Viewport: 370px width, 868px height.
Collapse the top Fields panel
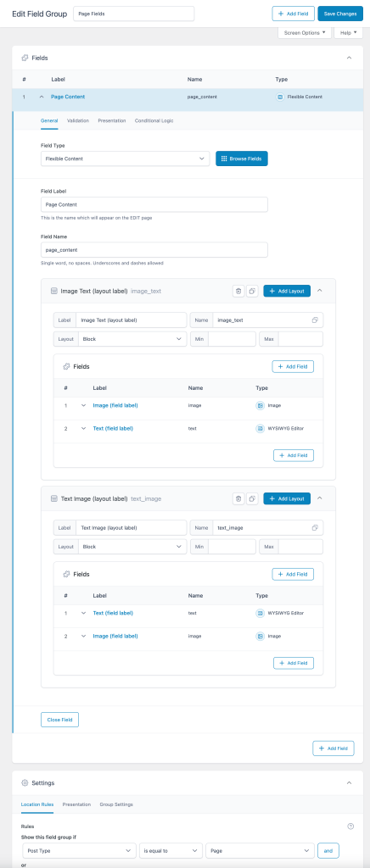coord(349,58)
